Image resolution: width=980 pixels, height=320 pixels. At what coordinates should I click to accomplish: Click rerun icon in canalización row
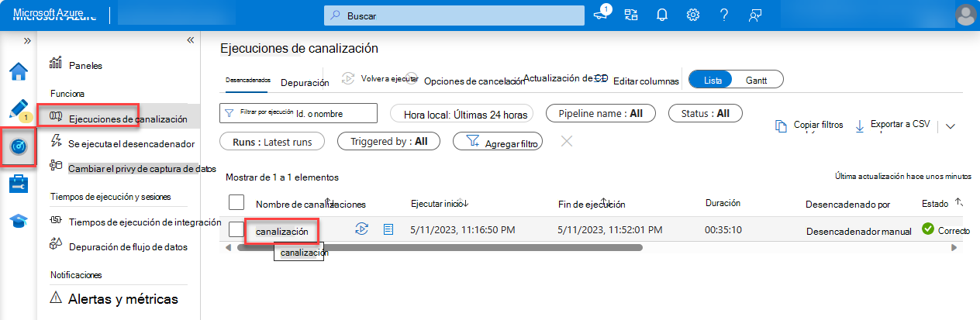coord(361,229)
